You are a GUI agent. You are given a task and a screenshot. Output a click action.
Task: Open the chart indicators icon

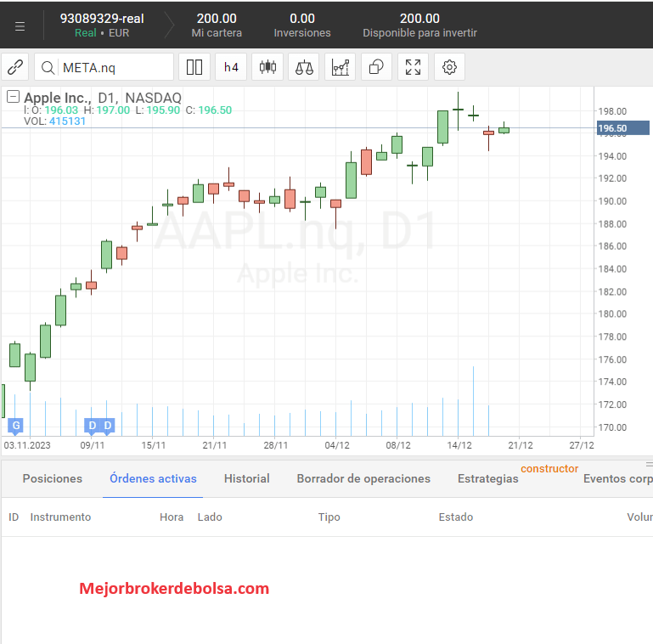[341, 66]
